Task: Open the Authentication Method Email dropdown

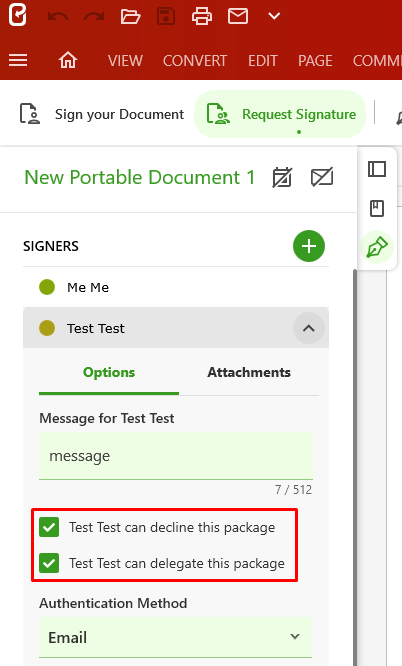Action: coord(176,637)
